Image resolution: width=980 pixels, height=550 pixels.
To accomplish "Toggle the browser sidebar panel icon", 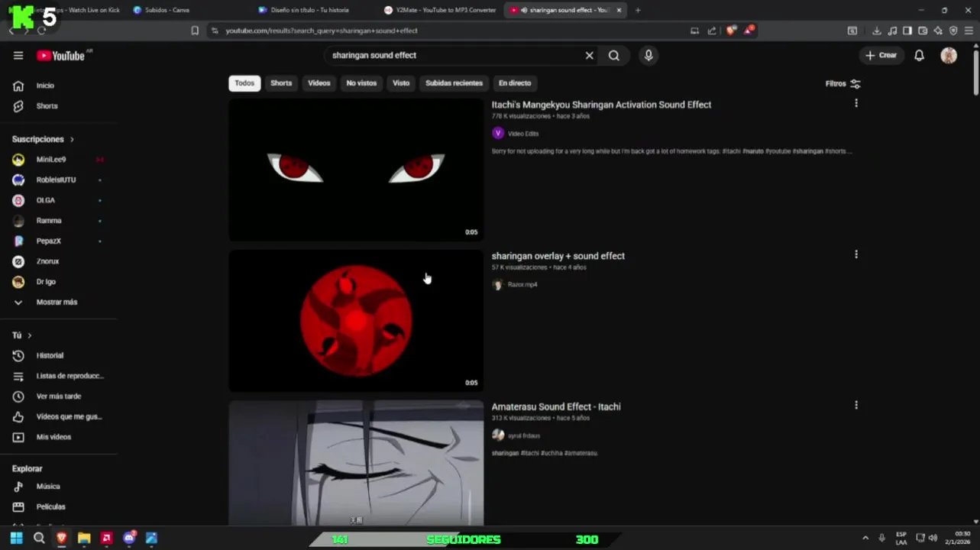I will (907, 31).
